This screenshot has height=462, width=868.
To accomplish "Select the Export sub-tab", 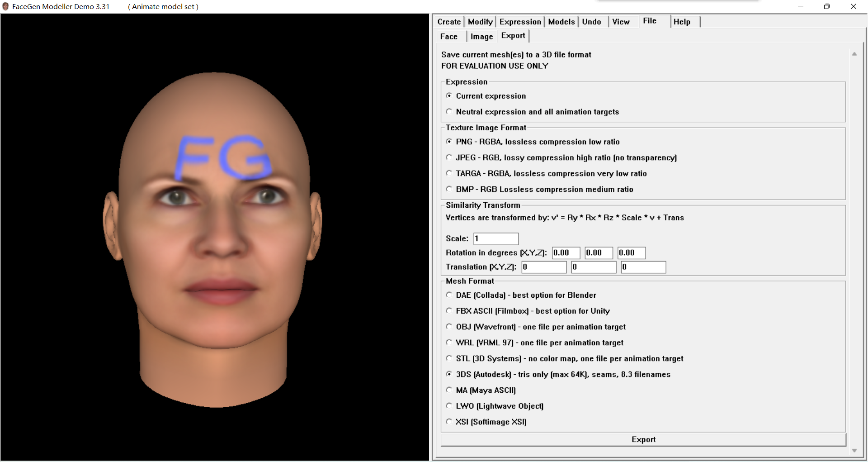I will tap(513, 36).
